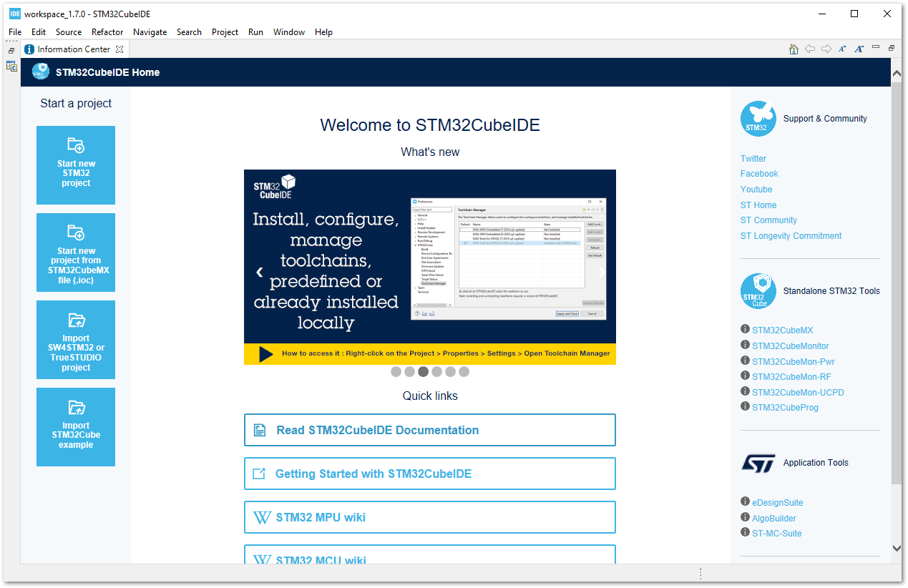Open the File menu

pos(15,32)
